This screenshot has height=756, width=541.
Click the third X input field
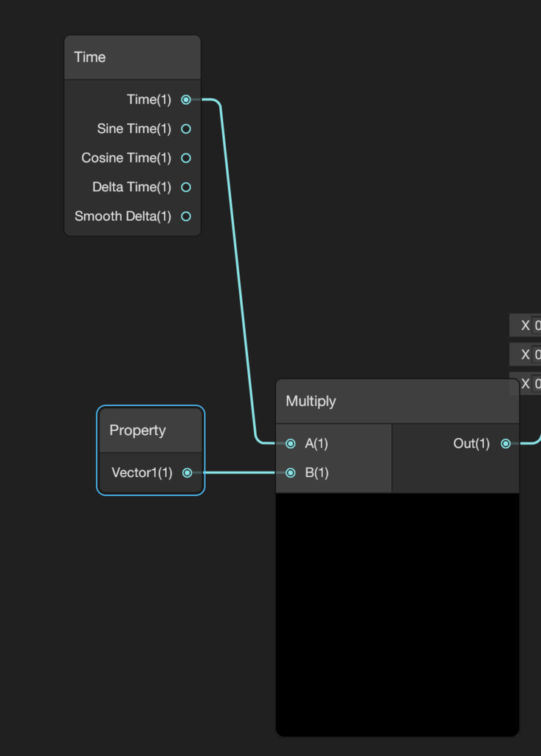pos(537,384)
